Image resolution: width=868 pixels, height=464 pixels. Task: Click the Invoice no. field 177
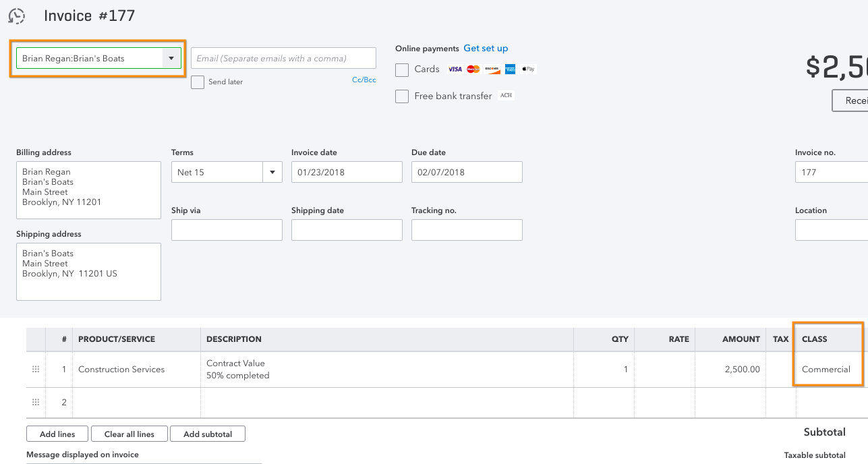pyautogui.click(x=832, y=172)
